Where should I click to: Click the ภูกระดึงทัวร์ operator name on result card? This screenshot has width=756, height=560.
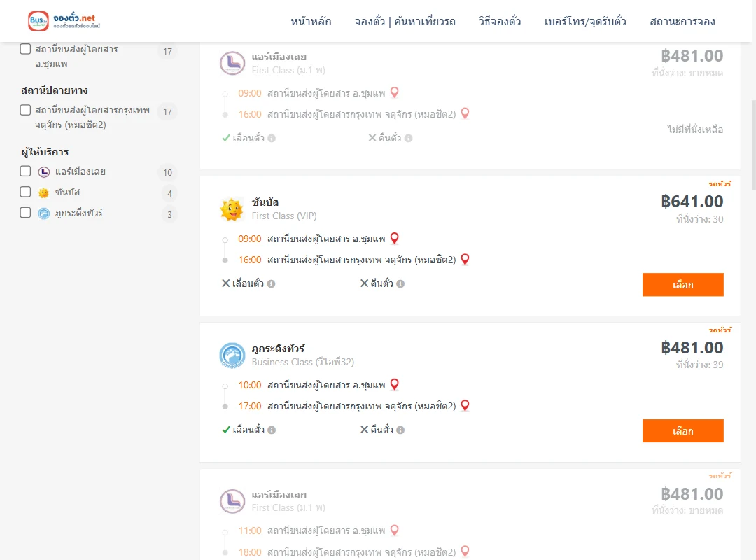(x=278, y=349)
